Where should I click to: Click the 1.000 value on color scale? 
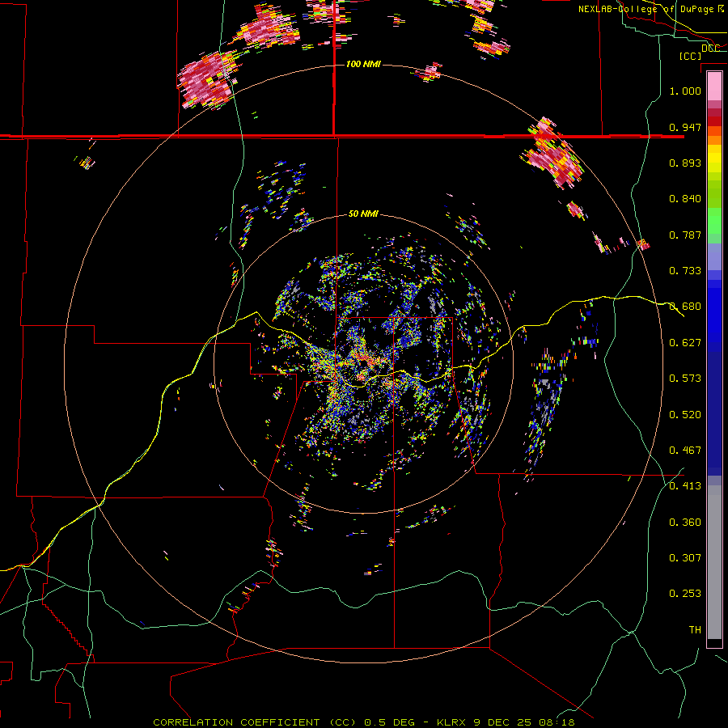click(x=685, y=91)
